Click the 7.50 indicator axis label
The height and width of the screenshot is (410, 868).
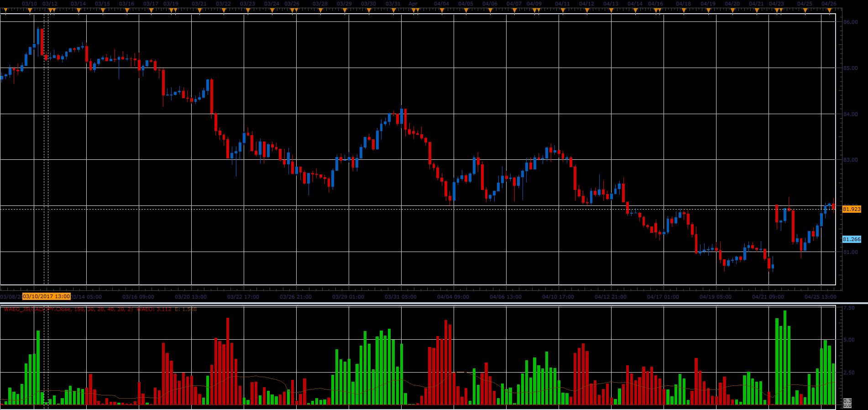[849, 308]
